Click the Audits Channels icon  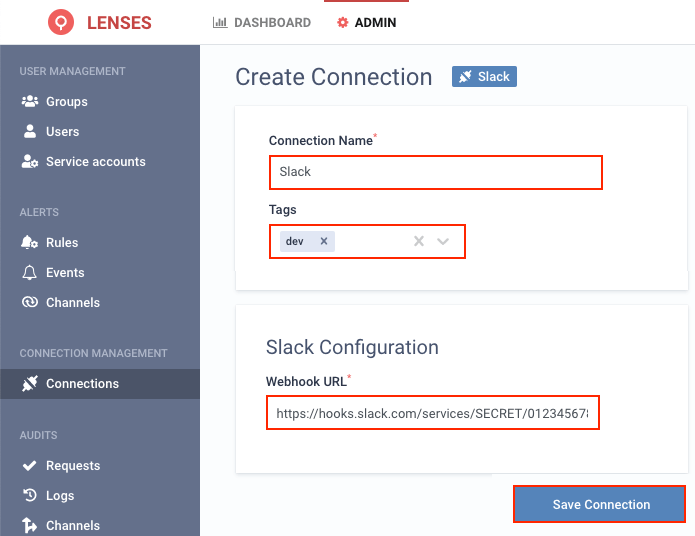tap(30, 525)
